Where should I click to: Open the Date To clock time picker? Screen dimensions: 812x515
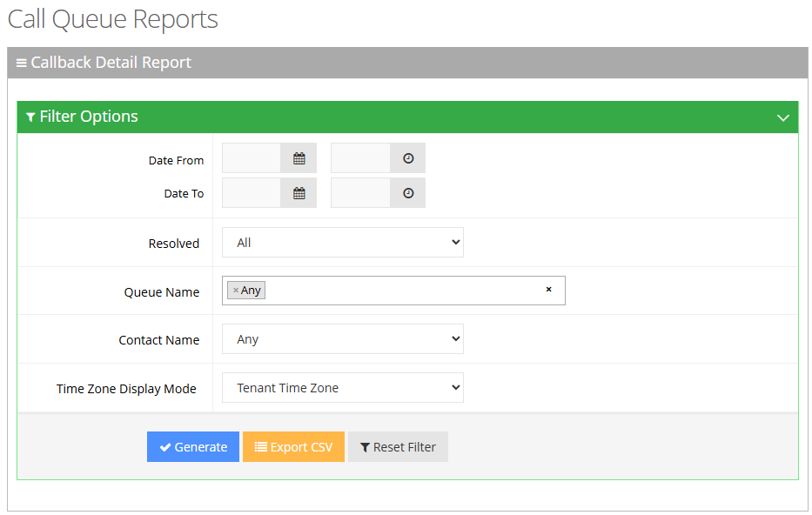click(407, 193)
